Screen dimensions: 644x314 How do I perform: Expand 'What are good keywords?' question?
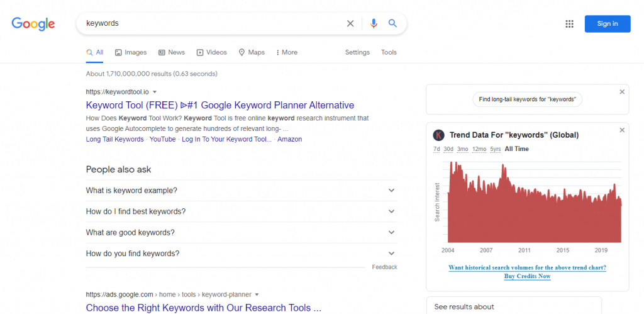(x=241, y=233)
